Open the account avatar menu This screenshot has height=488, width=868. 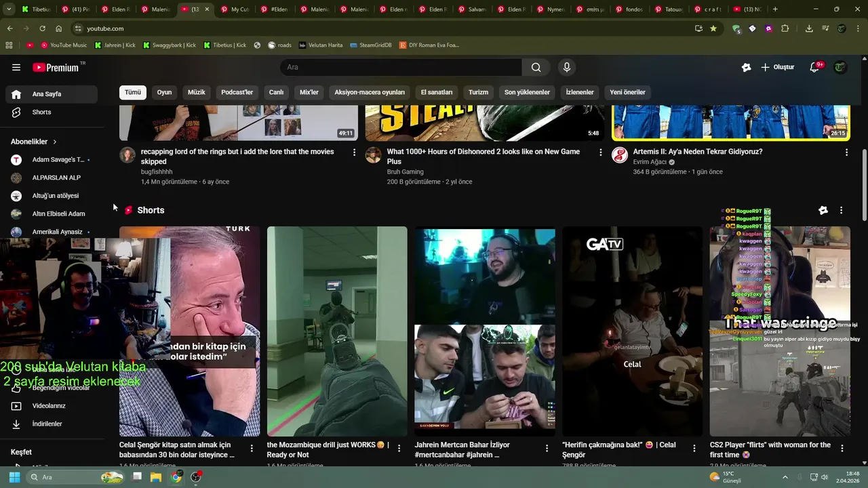point(840,67)
